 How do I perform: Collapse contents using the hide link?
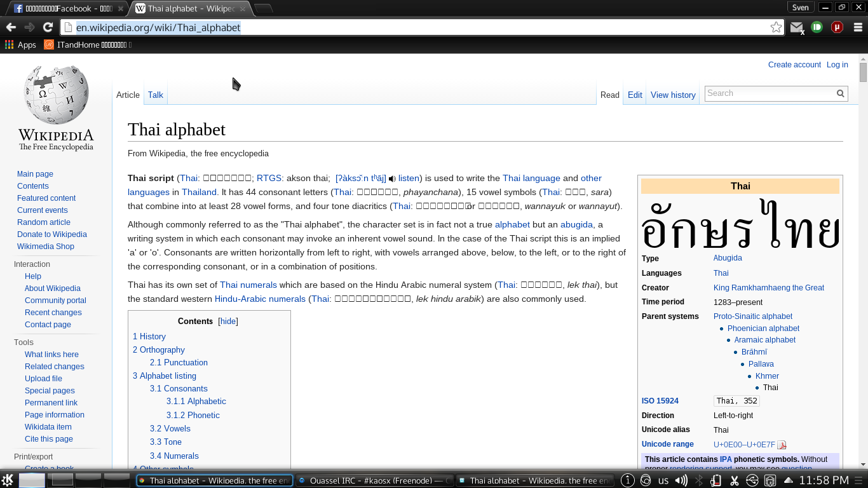click(x=227, y=322)
